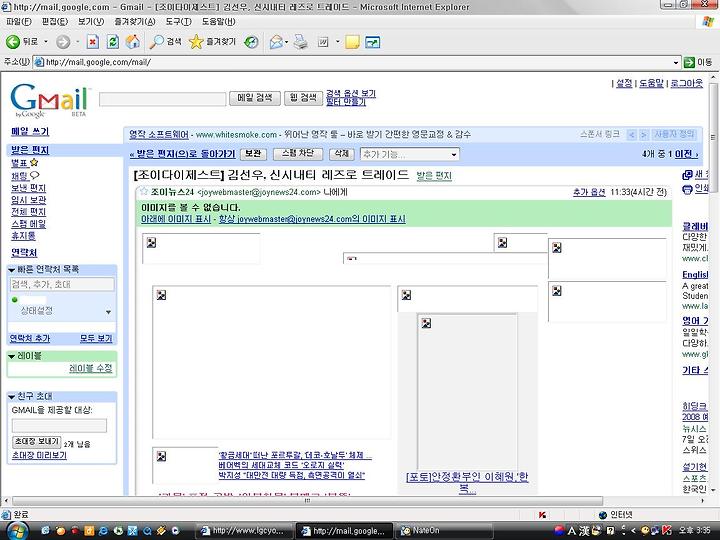This screenshot has height=540, width=720.
Task: Switch to the lgcyo... IE taskbar window
Action: click(x=243, y=530)
